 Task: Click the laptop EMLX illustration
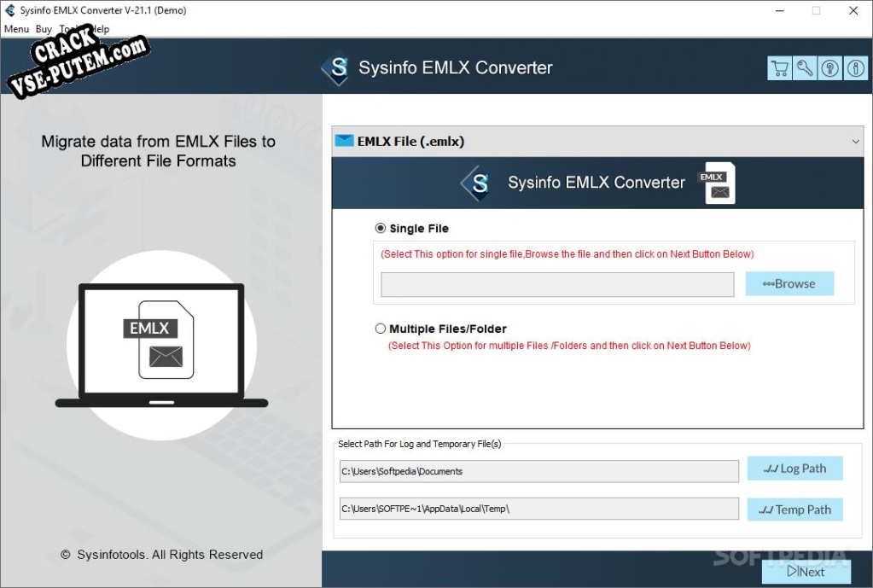[x=161, y=346]
